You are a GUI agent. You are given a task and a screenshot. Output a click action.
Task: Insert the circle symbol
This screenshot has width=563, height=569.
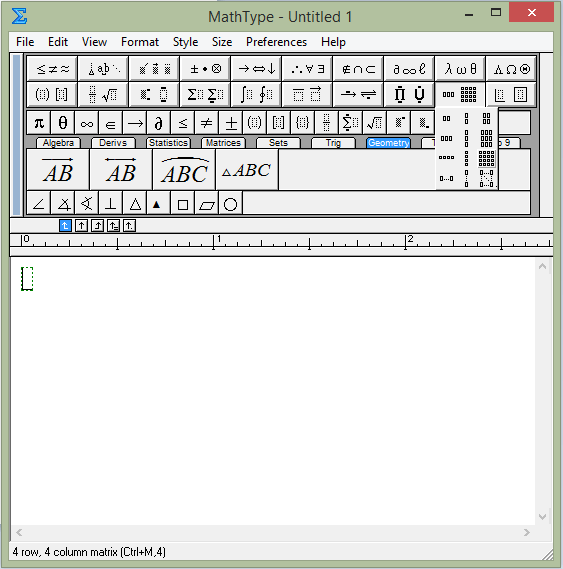point(230,204)
